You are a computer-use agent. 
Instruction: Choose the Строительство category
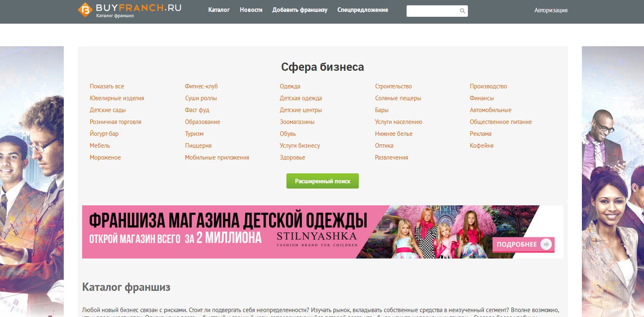[x=394, y=86]
